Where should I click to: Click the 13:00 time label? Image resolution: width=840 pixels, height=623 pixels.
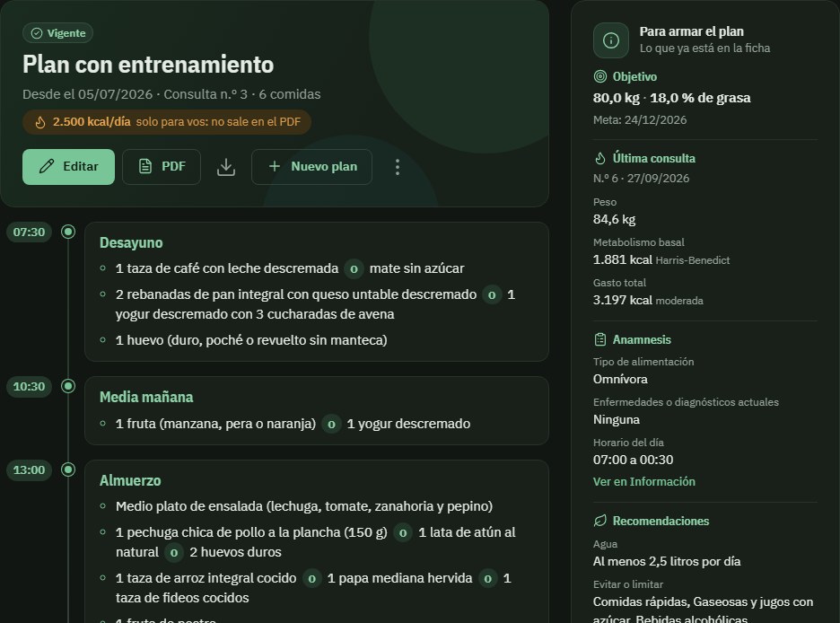(x=29, y=469)
